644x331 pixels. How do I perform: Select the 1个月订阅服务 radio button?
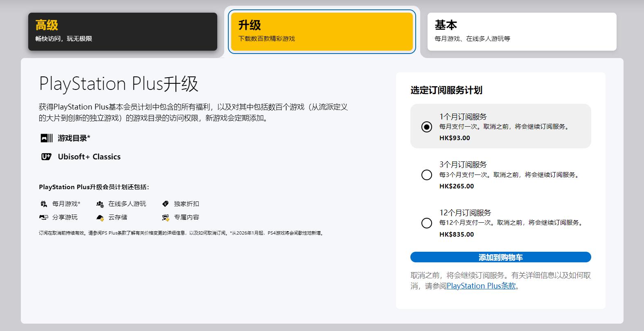[426, 127]
